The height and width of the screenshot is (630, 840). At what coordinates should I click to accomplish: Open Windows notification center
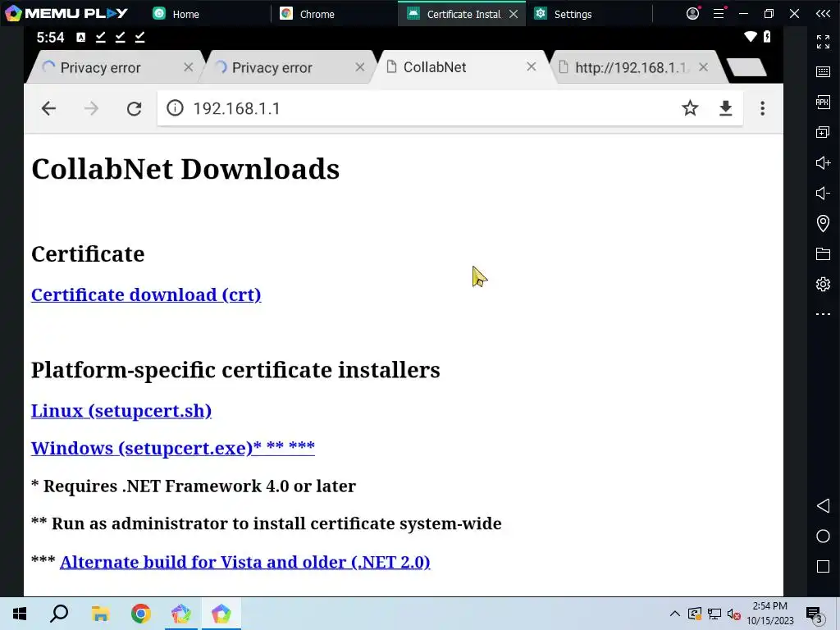tap(815, 614)
